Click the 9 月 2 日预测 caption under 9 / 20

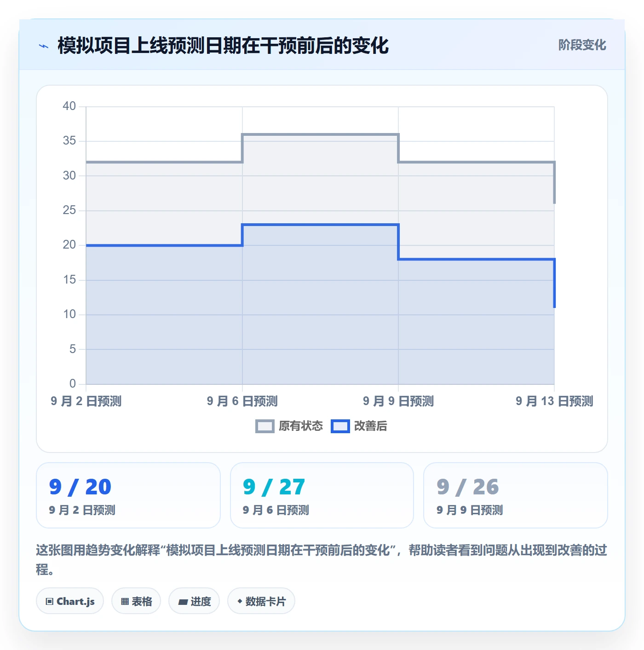pos(82,510)
